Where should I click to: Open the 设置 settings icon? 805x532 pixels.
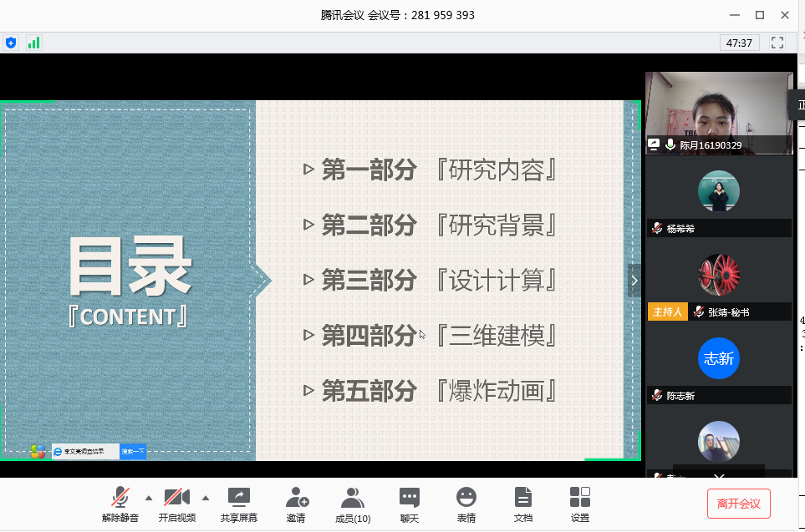(579, 504)
